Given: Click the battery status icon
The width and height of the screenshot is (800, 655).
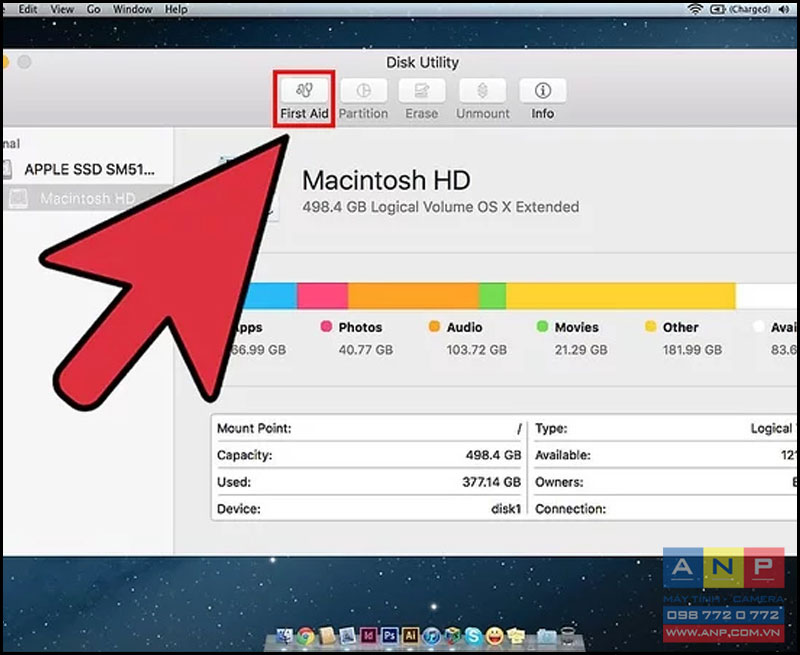Looking at the screenshot, I should point(718,9).
